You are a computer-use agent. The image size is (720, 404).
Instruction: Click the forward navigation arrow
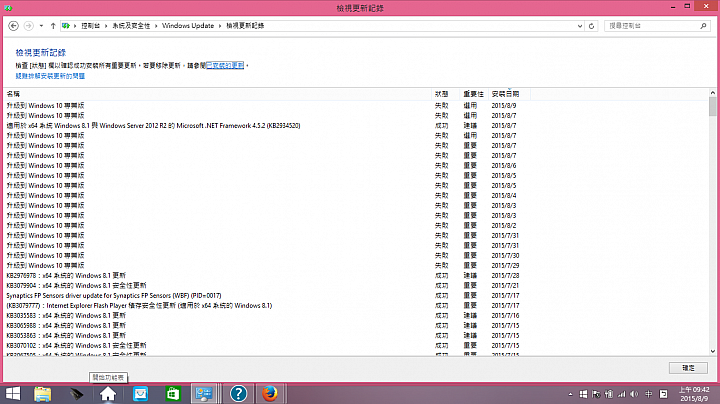pos(28,26)
